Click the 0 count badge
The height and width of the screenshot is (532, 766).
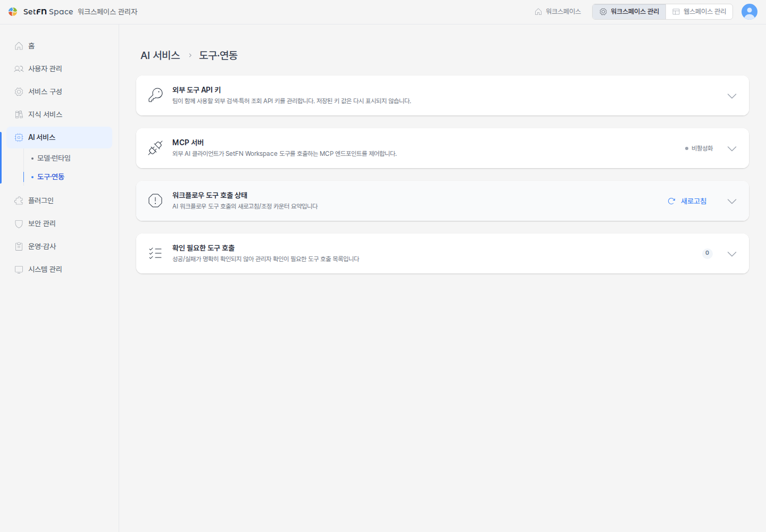707,253
